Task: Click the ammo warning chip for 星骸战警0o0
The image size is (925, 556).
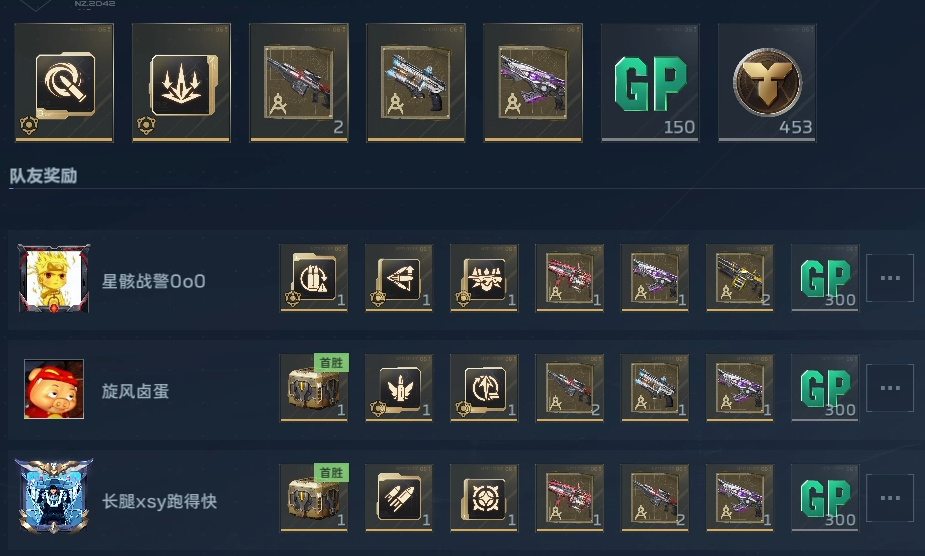Action: [314, 277]
